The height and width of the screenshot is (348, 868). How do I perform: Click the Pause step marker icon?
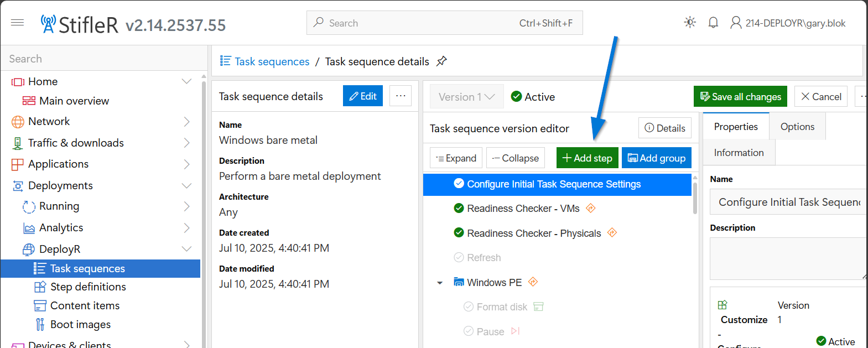point(515,331)
